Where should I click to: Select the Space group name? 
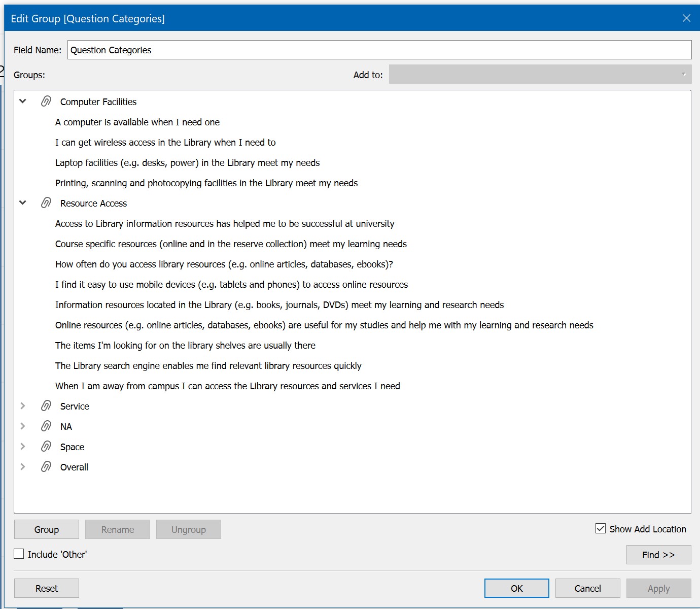click(72, 447)
